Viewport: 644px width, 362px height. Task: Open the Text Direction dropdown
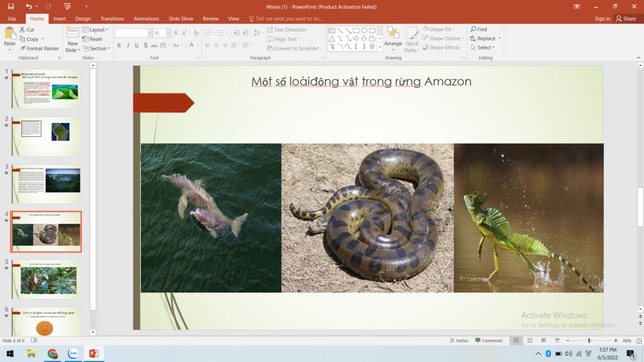[288, 30]
